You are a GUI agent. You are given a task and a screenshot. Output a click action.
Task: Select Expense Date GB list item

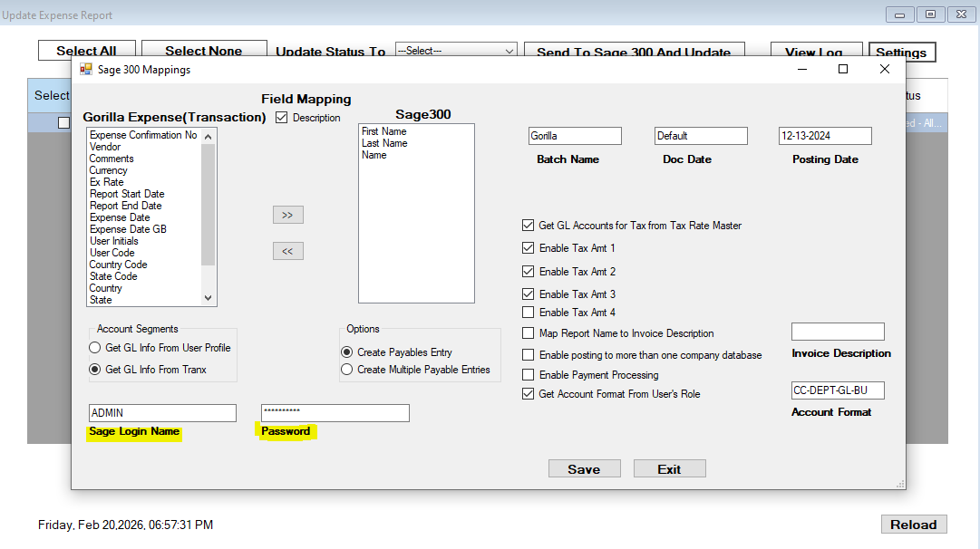coord(128,229)
